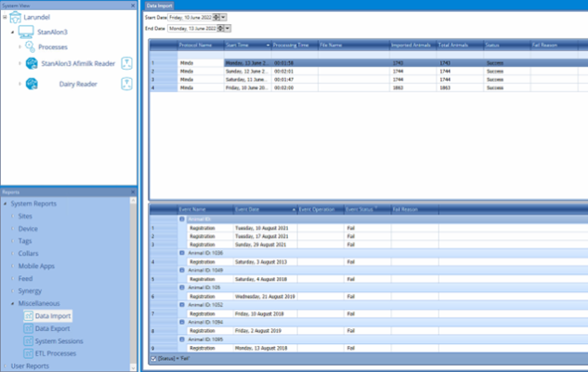Collapse the Animal ID: 1036 group
This screenshot has height=372, width=588.
pos(182,252)
